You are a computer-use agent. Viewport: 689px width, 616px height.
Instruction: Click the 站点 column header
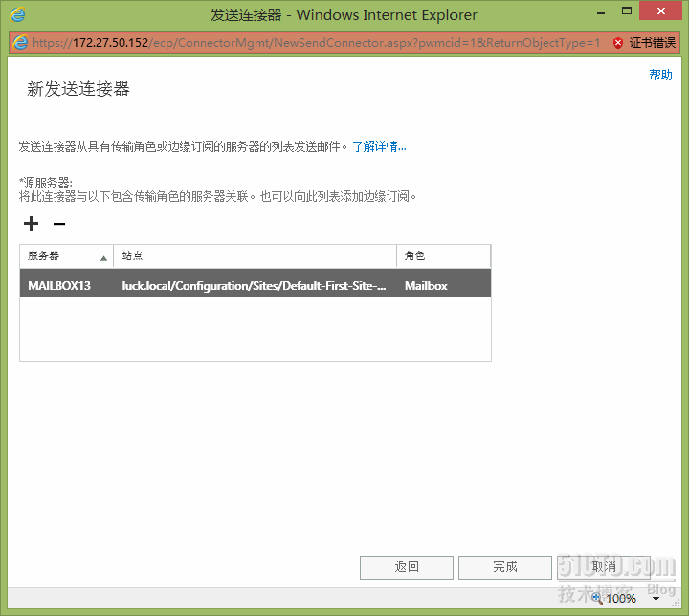point(255,255)
